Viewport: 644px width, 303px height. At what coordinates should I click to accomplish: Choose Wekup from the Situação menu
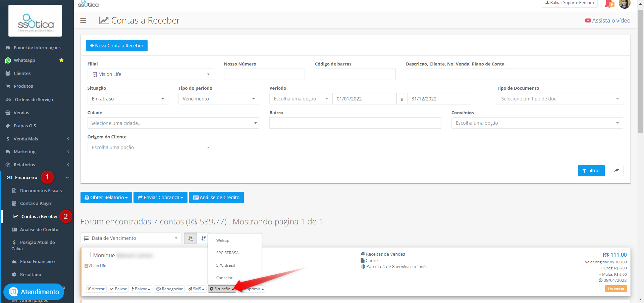[x=223, y=241]
